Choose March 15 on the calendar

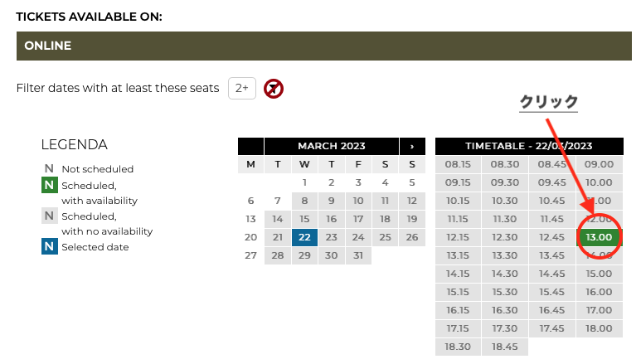point(304,219)
